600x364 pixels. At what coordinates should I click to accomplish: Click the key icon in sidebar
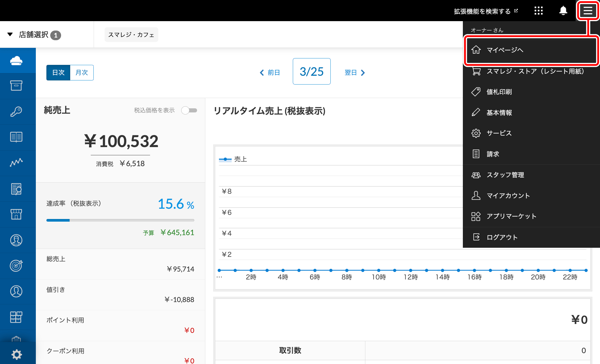pos(16,112)
